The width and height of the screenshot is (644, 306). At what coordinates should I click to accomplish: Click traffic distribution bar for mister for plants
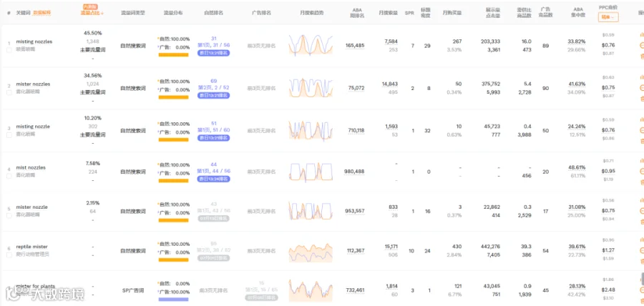(x=173, y=300)
